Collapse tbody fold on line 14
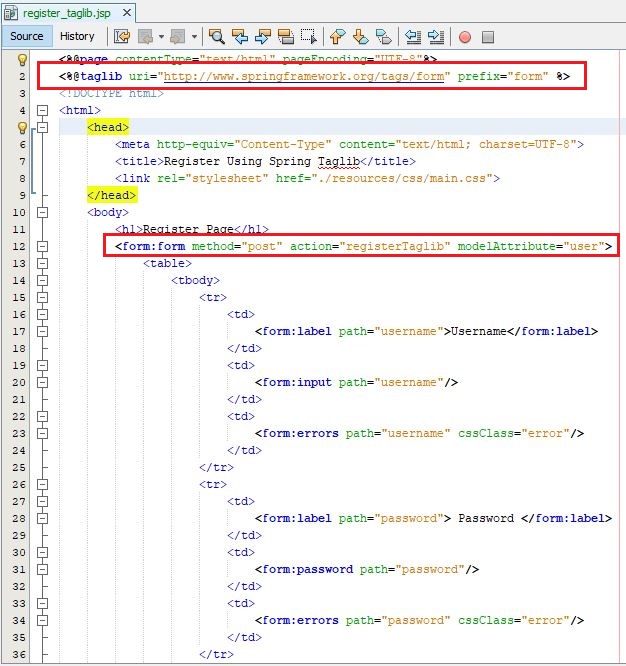The image size is (626, 666). (x=42, y=280)
